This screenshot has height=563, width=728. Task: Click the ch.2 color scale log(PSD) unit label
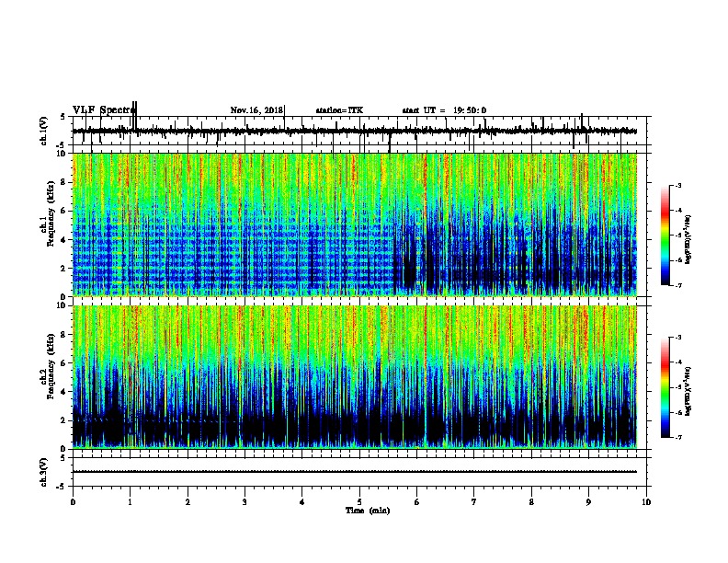(688, 391)
